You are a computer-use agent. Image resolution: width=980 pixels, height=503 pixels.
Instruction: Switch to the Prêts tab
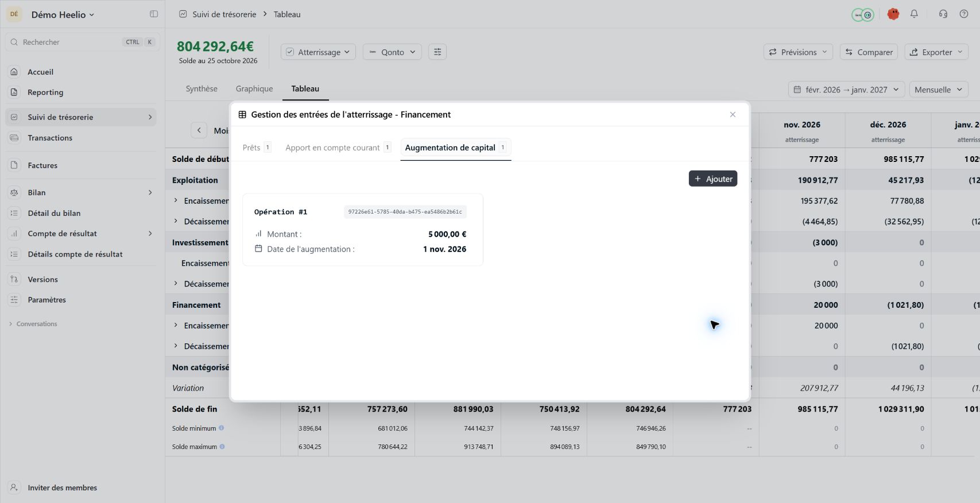pyautogui.click(x=257, y=148)
